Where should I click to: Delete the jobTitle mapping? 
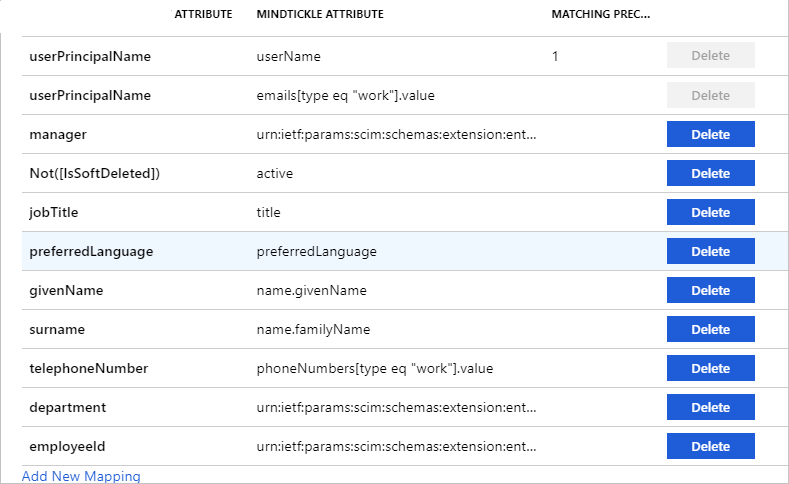click(710, 212)
